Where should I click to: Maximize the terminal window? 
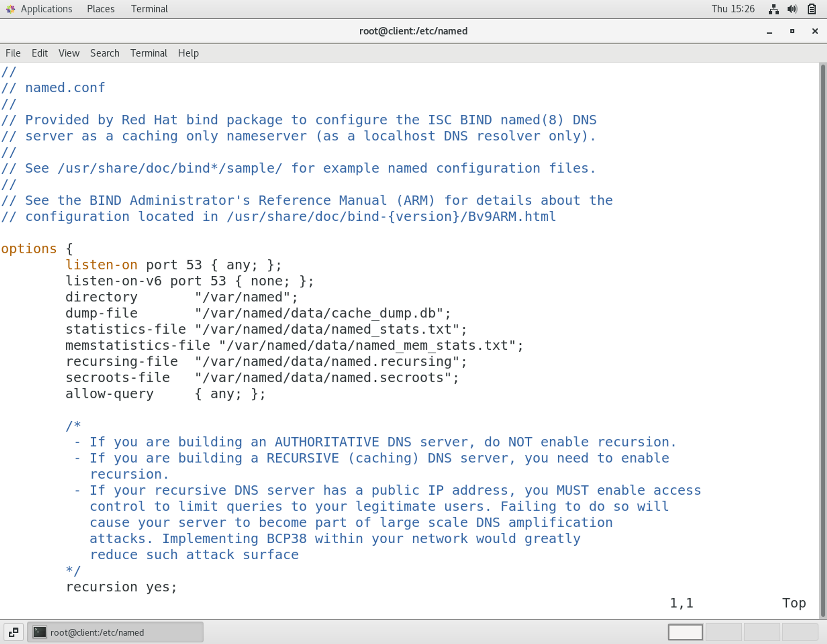[x=792, y=31]
